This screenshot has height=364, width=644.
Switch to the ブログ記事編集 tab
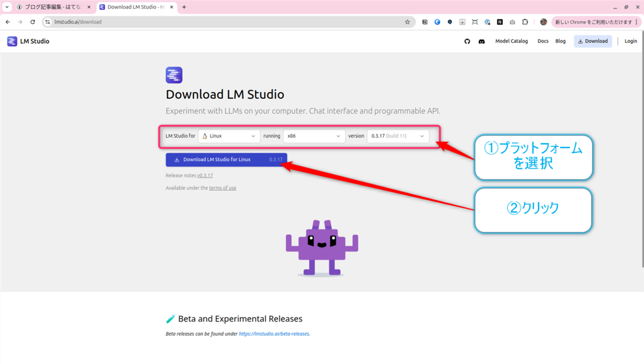point(53,7)
